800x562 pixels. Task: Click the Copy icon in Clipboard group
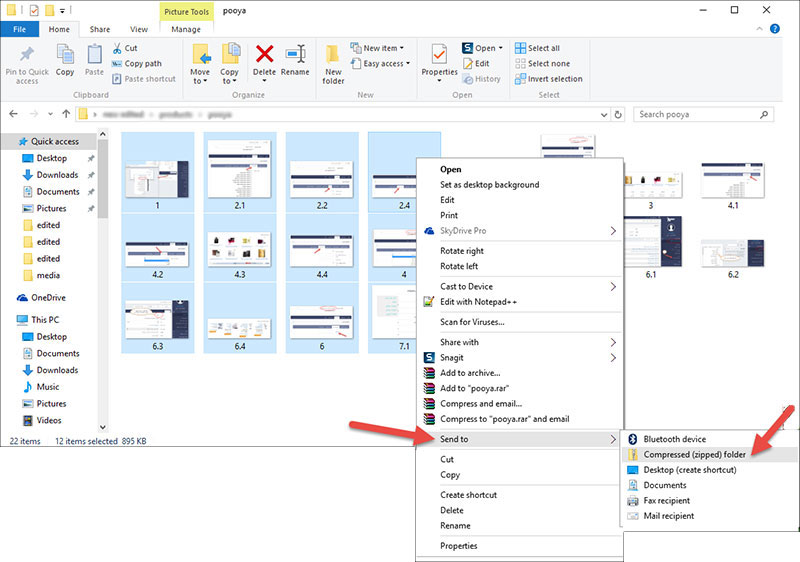(65, 55)
